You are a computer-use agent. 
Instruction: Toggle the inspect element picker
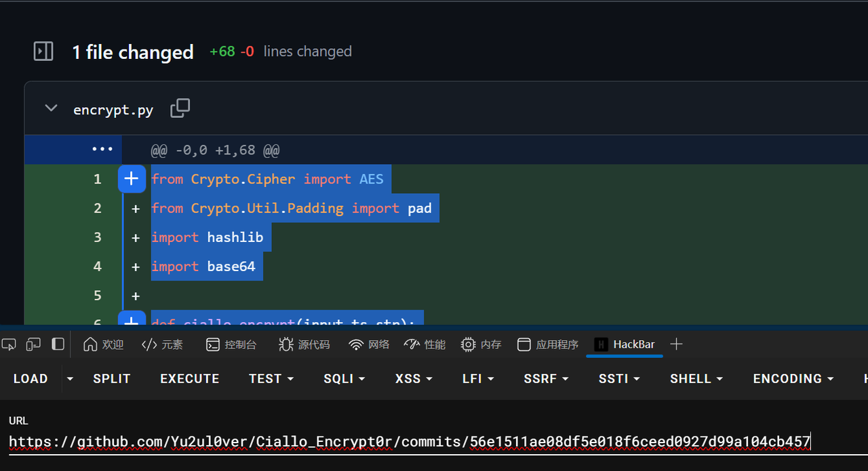[9, 344]
